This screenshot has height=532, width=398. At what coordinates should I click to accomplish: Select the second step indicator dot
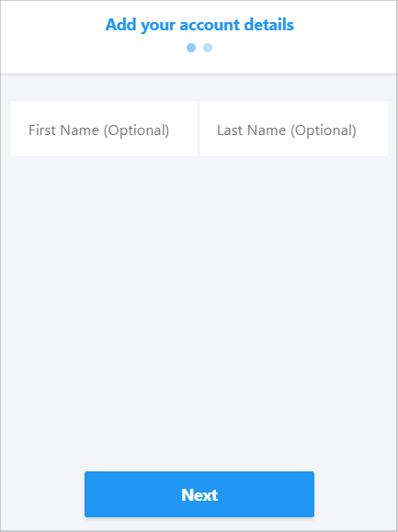click(208, 48)
